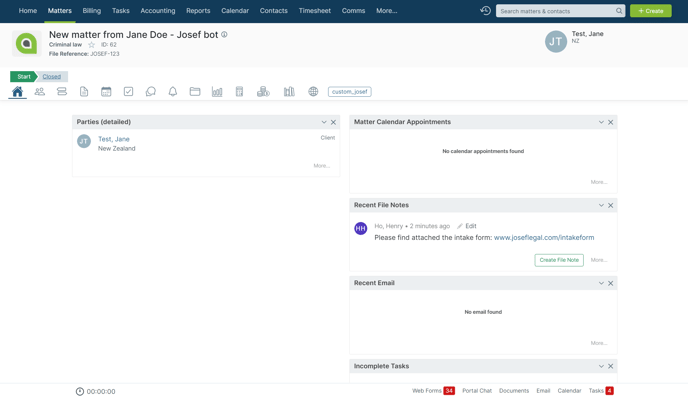Open the matter documents page icon
The width and height of the screenshot is (688, 396).
click(84, 92)
